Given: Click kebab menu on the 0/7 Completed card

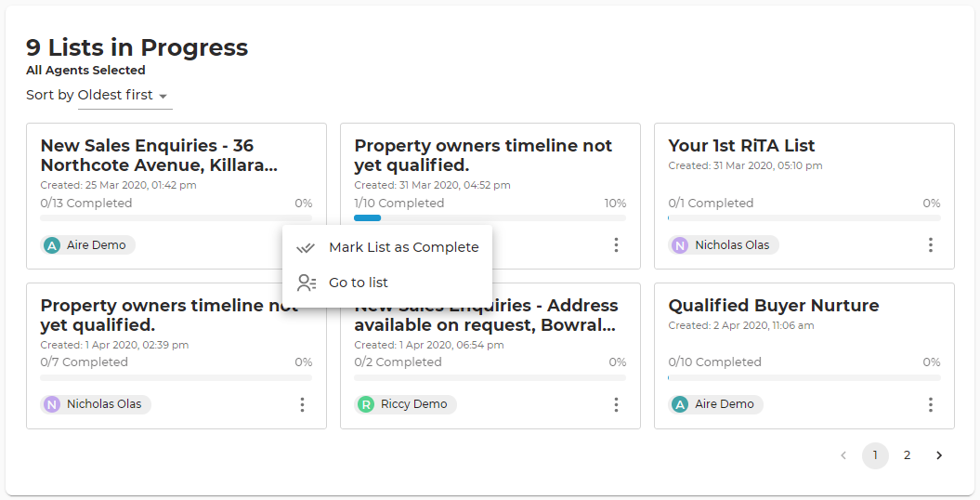Looking at the screenshot, I should coord(302,404).
